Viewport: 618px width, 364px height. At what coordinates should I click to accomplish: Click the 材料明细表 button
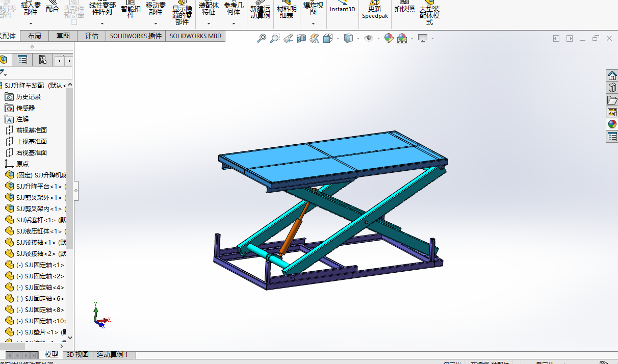tap(287, 9)
